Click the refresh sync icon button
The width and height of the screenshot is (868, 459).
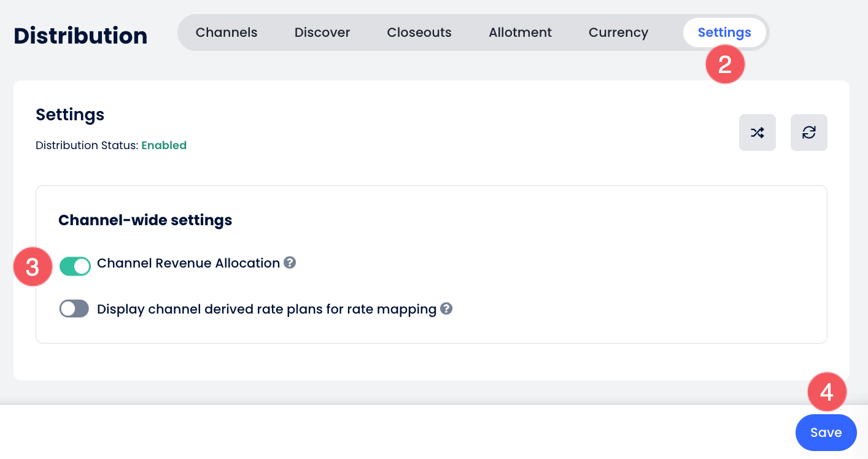(809, 133)
